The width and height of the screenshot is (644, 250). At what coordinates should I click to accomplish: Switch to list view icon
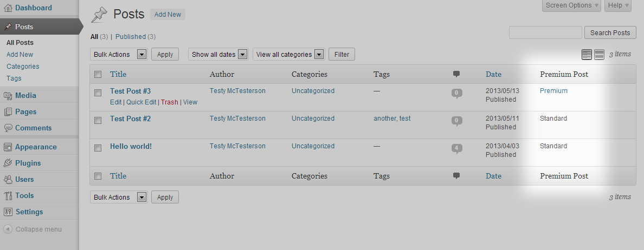(x=587, y=55)
